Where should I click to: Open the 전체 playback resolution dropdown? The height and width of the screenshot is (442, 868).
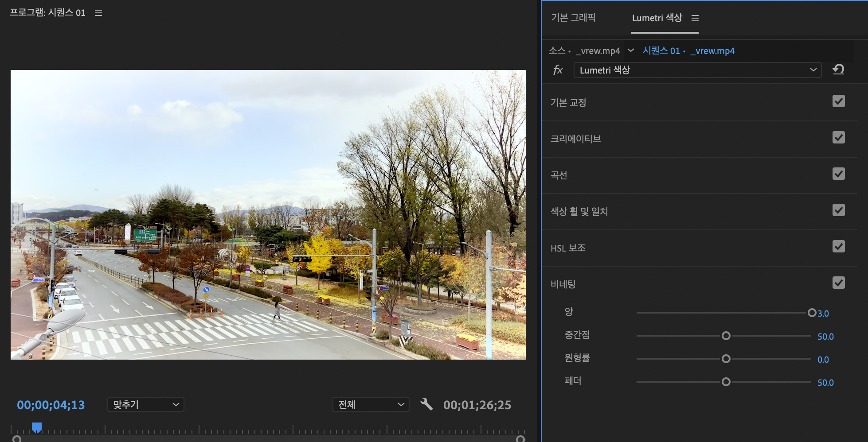click(x=371, y=404)
